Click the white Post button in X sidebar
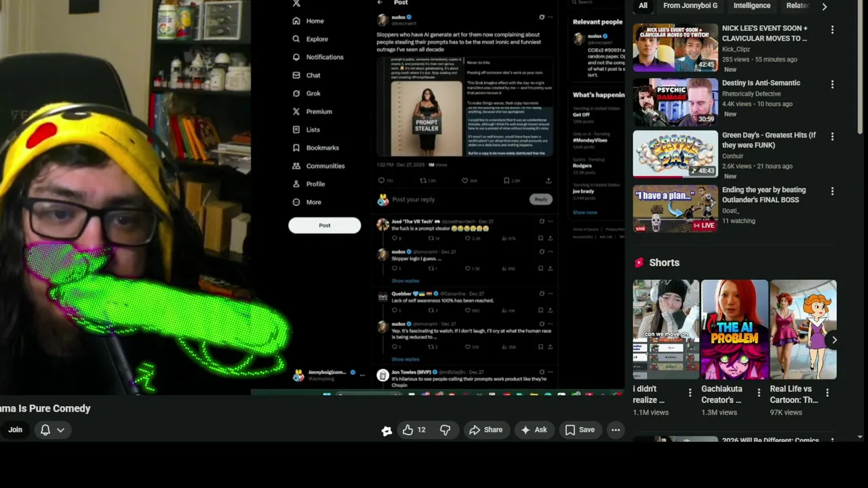This screenshot has width=868, height=488. pyautogui.click(x=325, y=226)
